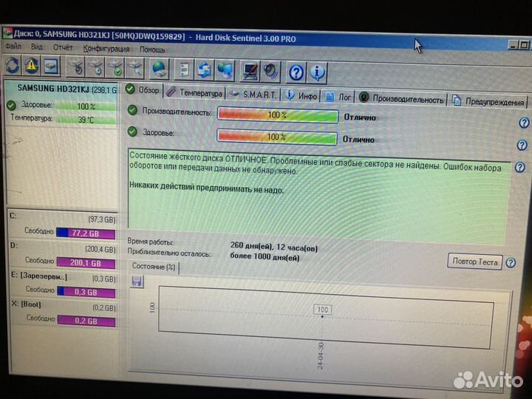Click the main Здоровье 100 % bar

pos(276,137)
